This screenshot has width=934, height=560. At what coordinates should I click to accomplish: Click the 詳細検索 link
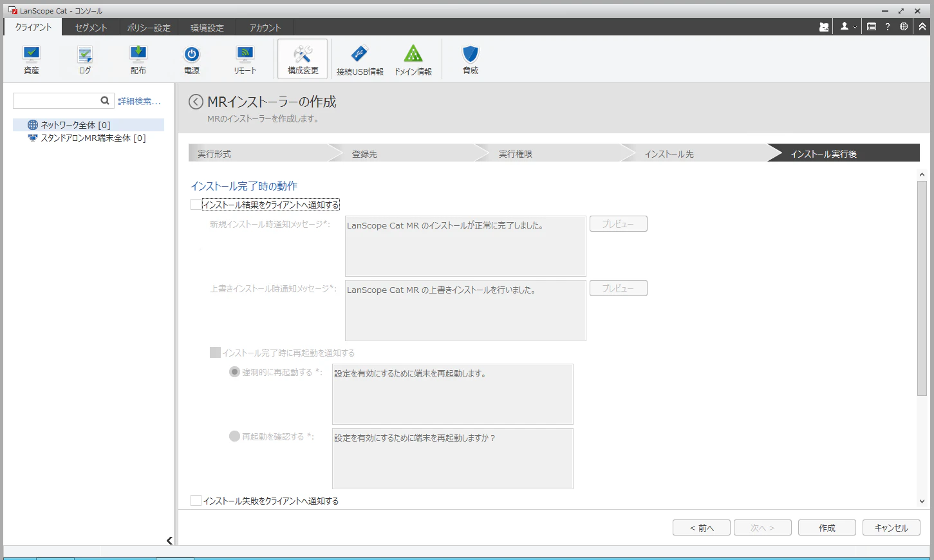139,101
